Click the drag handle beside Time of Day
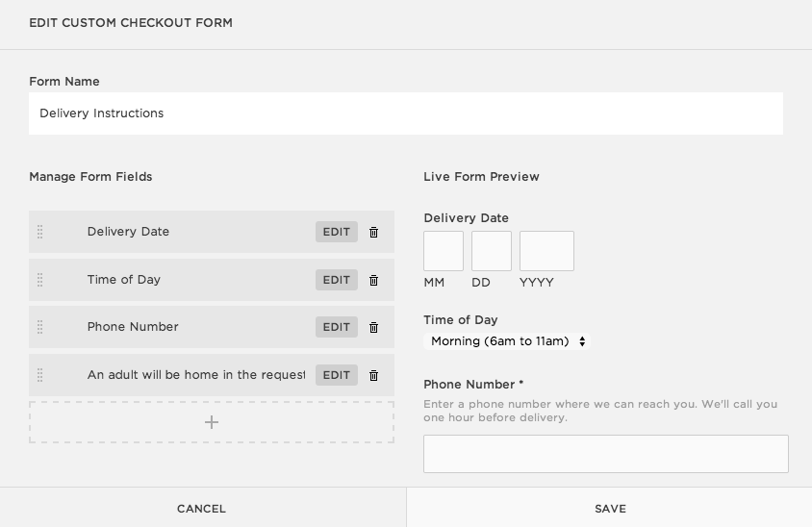 click(39, 280)
